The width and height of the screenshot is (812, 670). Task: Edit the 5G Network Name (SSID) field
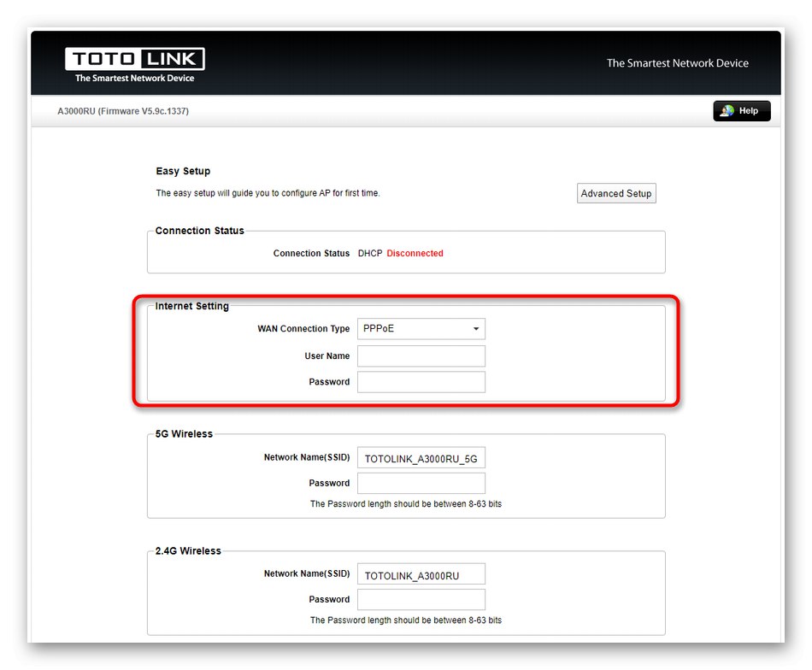tap(421, 458)
